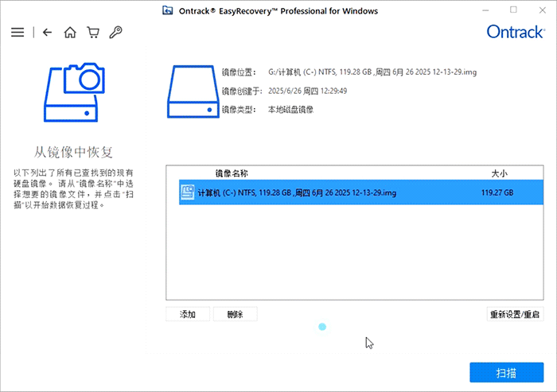Click the camera drive recovery-from-image icon
557x392 pixels.
click(x=74, y=92)
